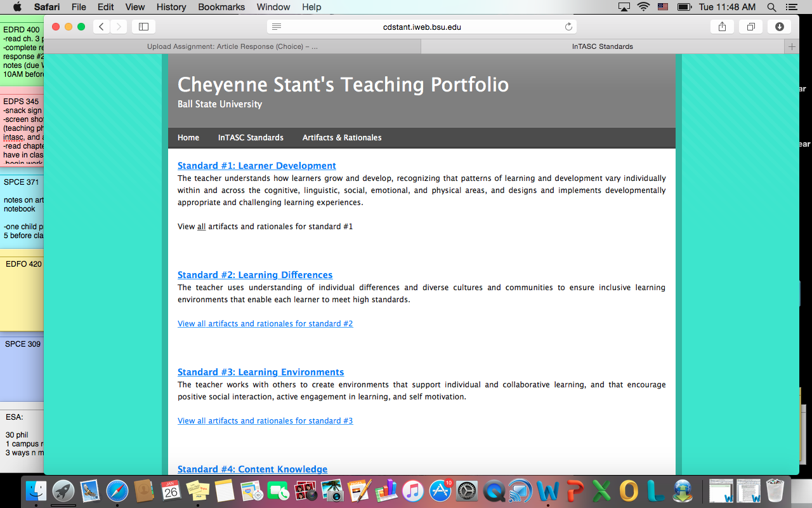Open iTunes from the Dock

pyautogui.click(x=412, y=491)
